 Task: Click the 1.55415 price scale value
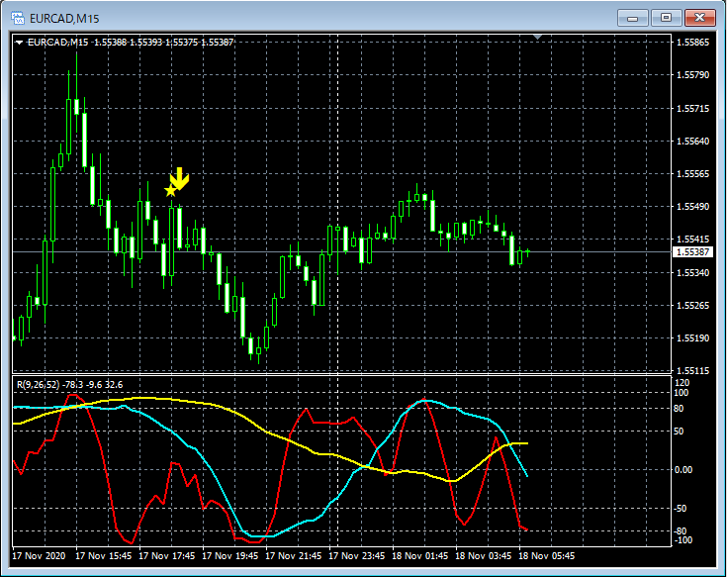[x=692, y=240]
